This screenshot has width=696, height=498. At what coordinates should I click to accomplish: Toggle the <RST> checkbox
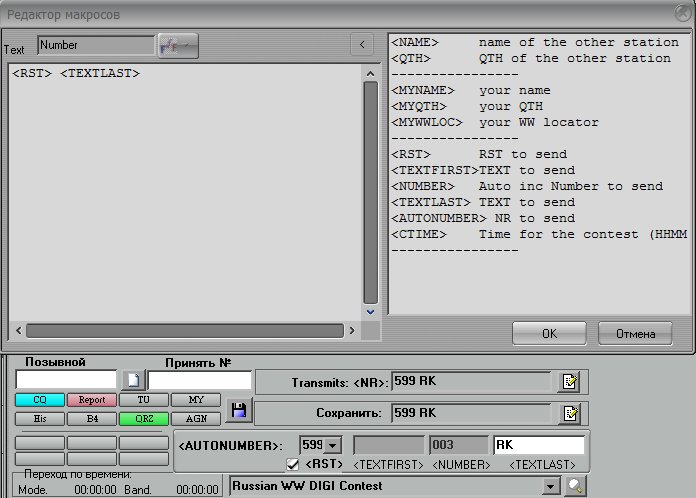point(293,464)
